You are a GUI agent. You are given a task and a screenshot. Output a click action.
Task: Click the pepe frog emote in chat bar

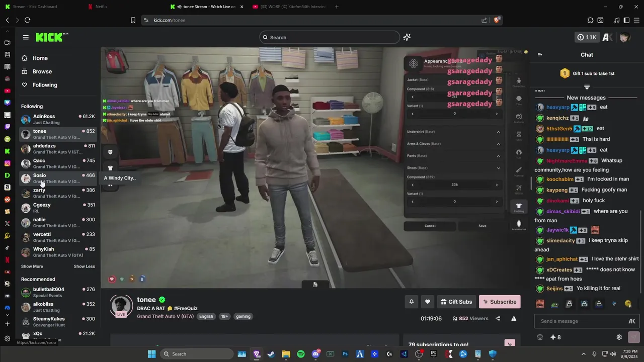554,304
